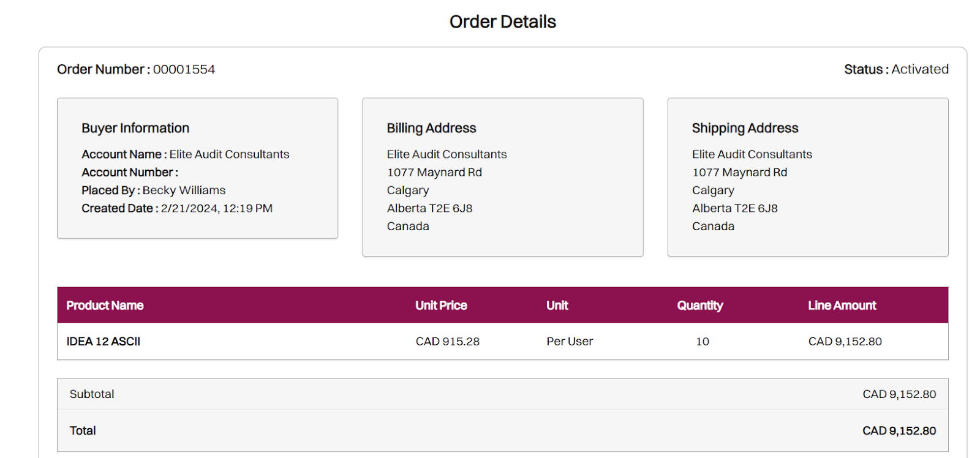Select the Unit Price column header
This screenshot has width=980, height=458.
pyautogui.click(x=441, y=305)
